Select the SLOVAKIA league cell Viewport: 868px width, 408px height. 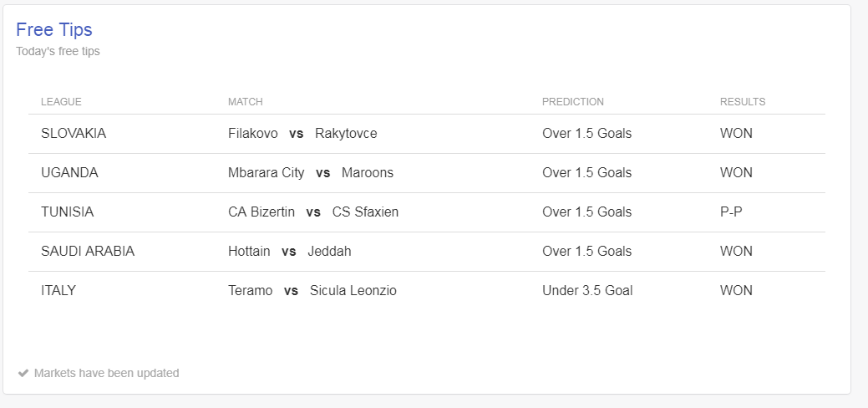[74, 134]
